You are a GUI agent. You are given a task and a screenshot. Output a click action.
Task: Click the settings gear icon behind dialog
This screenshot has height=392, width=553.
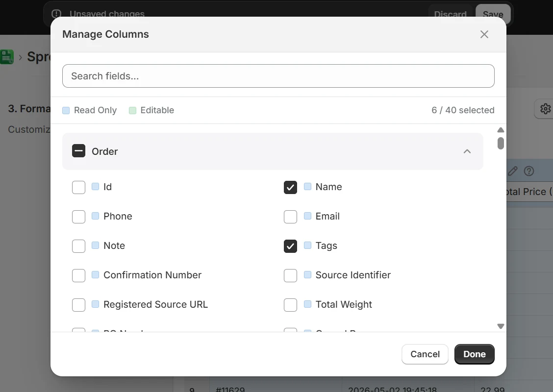point(545,109)
